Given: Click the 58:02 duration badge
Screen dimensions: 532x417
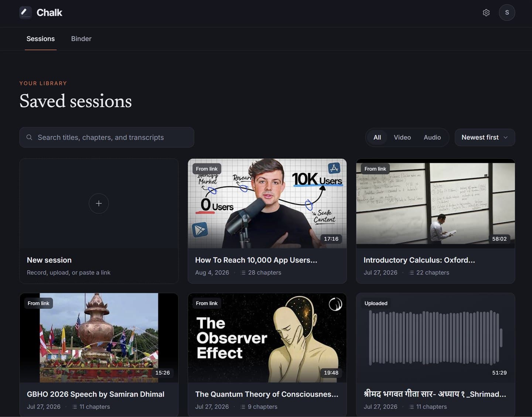Looking at the screenshot, I should [x=499, y=239].
